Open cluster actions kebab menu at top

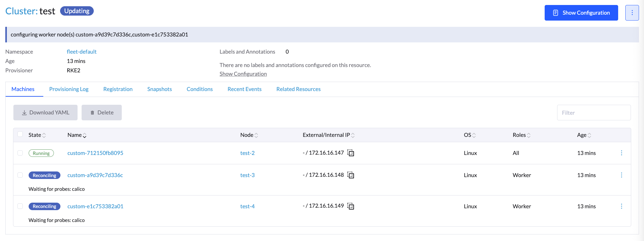[x=632, y=13]
